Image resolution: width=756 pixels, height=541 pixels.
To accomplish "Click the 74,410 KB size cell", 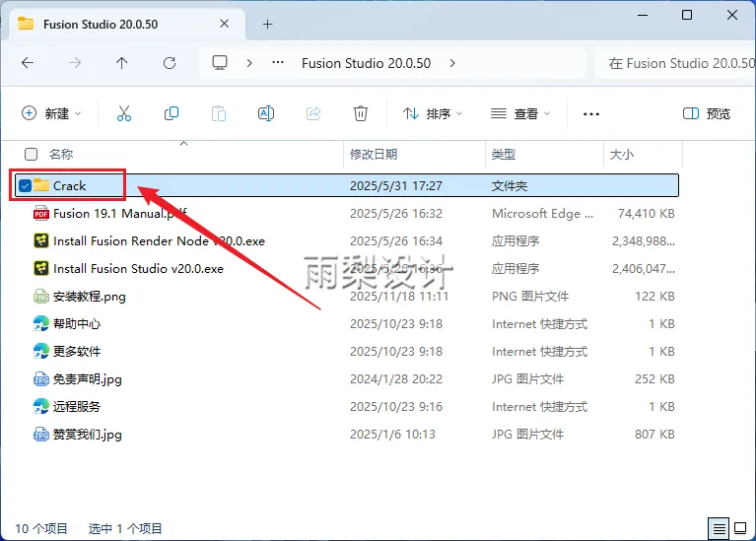I will pos(646,214).
